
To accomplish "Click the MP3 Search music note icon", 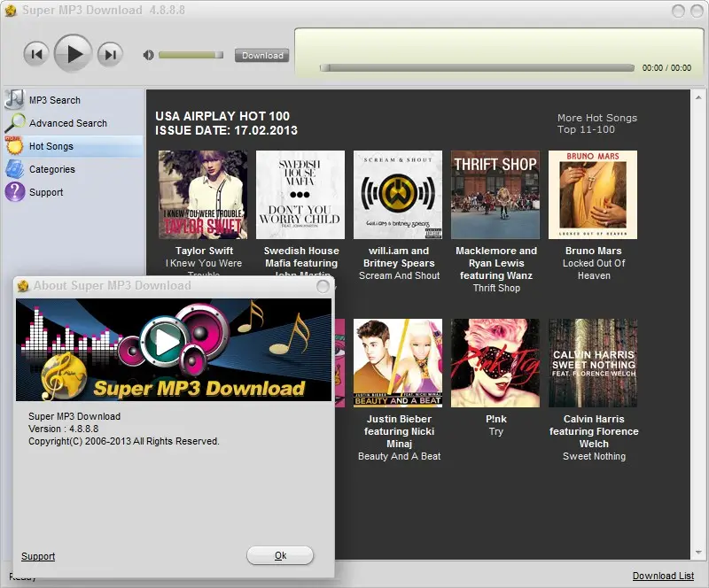I will (x=14, y=99).
